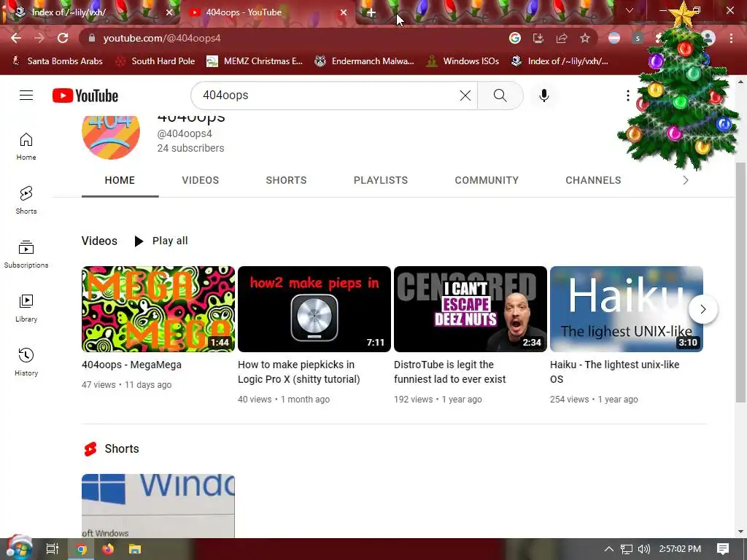Open the Windows ISOs bookmark
Screen dimensions: 747x560
point(462,61)
